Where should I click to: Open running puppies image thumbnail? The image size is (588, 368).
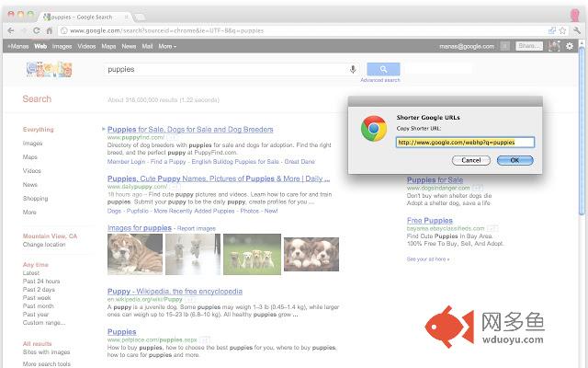193,254
